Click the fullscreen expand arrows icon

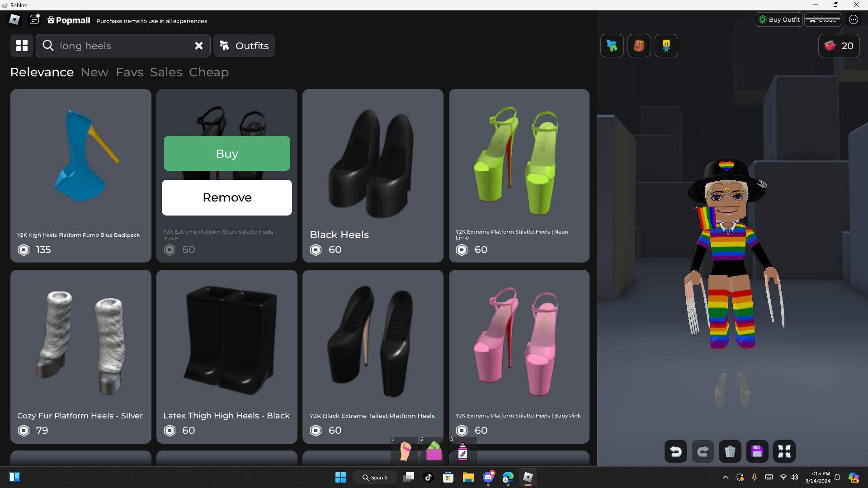coord(784,451)
